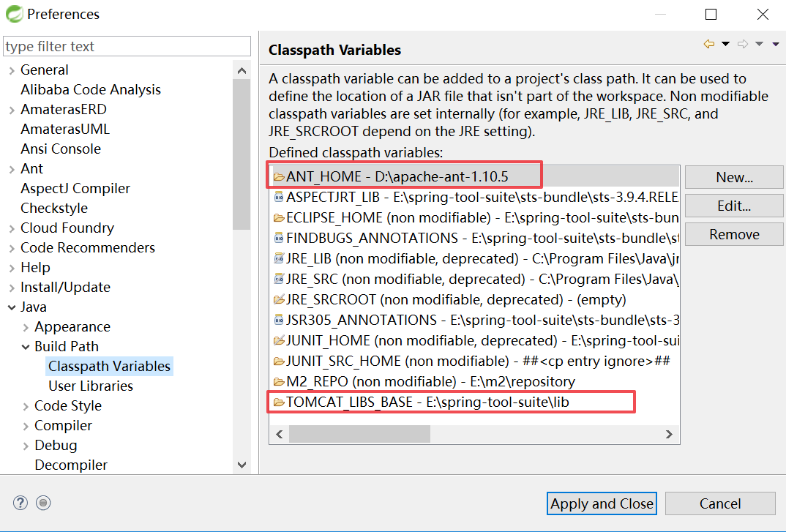Expand the General preferences node
Viewport: 786px width, 532px height.
[12, 70]
